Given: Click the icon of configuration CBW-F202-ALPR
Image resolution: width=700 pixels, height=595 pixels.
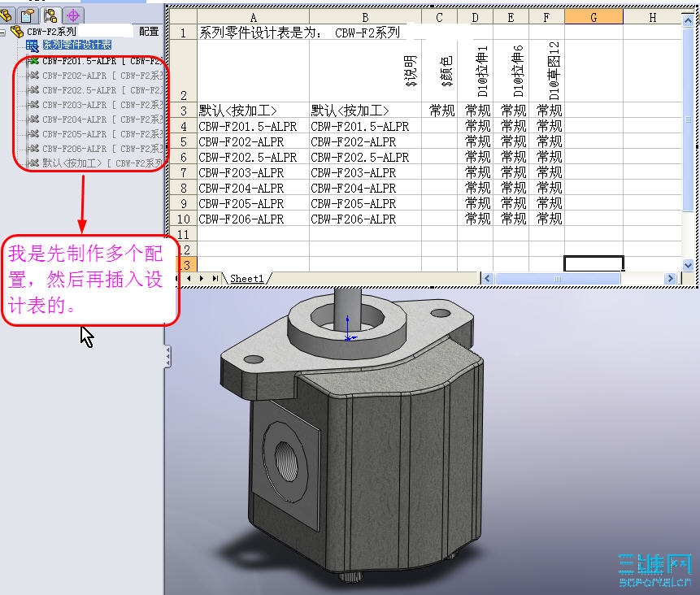Looking at the screenshot, I should [x=33, y=76].
